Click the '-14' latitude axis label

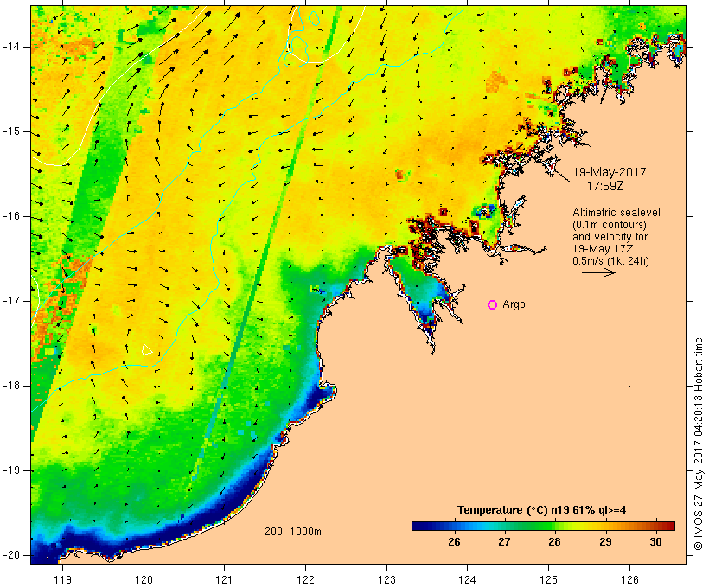pyautogui.click(x=11, y=47)
